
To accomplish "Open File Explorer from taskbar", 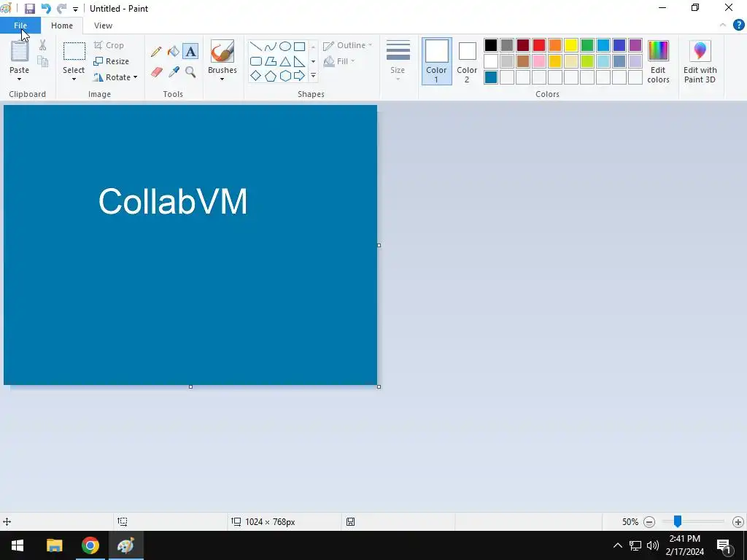I will (x=54, y=545).
